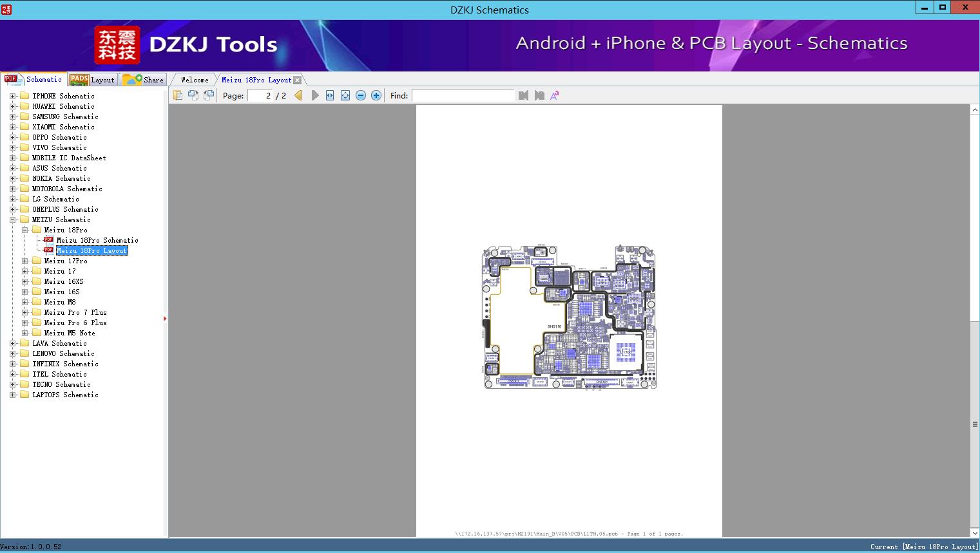The width and height of the screenshot is (980, 553).
Task: Select the Meizu M8 folder
Action: 60,302
